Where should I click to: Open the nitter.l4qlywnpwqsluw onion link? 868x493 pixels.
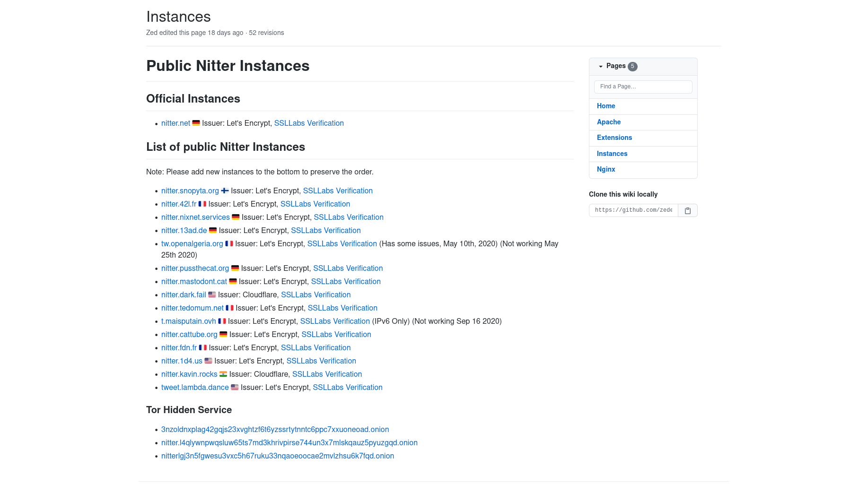289,442
